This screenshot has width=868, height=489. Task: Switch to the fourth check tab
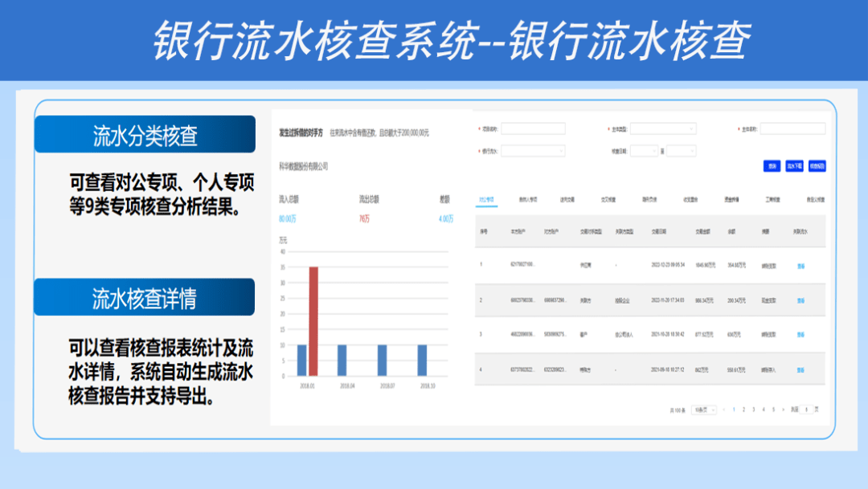[x=608, y=200]
